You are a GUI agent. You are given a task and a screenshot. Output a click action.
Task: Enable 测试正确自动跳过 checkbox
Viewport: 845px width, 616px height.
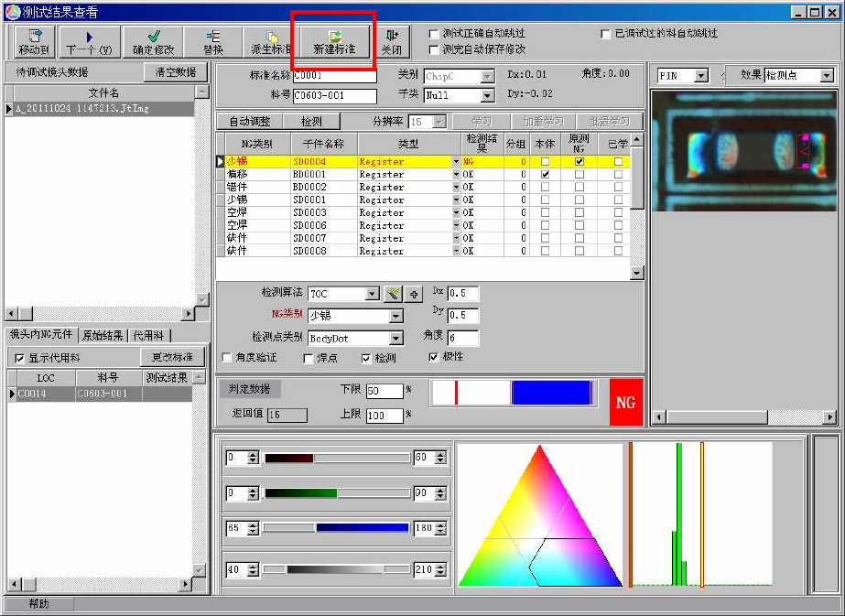[435, 34]
